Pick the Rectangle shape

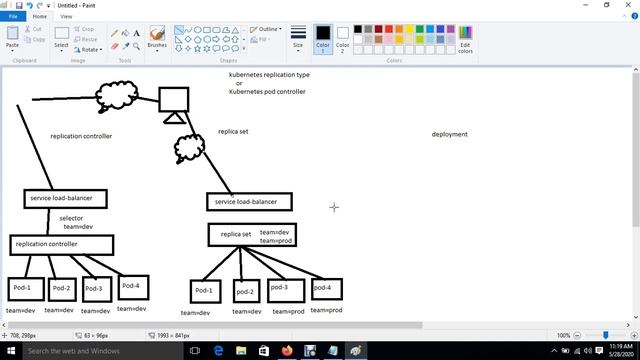pyautogui.click(x=207, y=30)
